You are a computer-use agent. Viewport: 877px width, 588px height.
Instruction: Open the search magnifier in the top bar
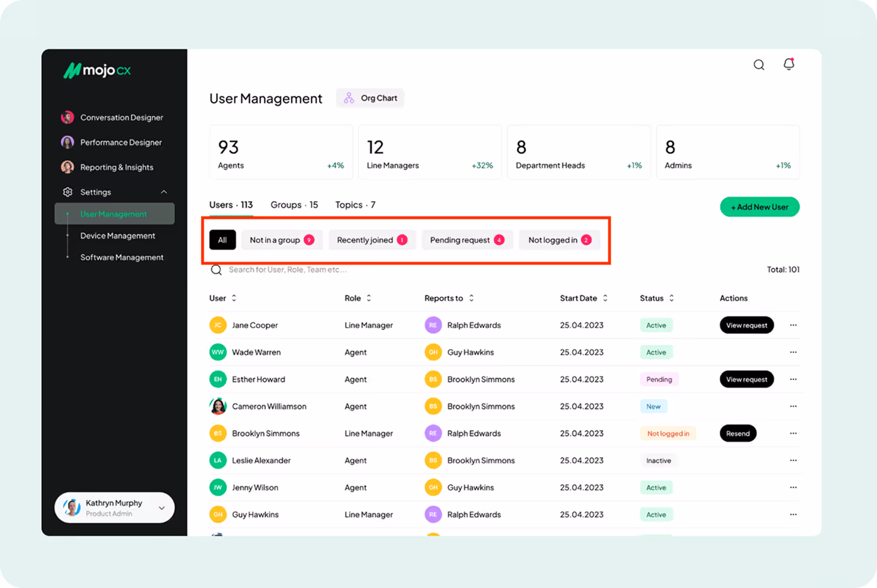[x=758, y=64]
